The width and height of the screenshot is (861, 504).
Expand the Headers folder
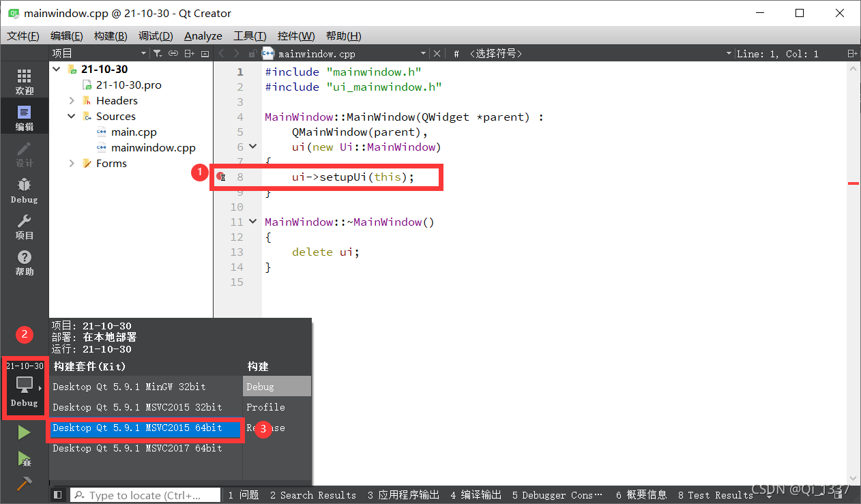(x=71, y=100)
